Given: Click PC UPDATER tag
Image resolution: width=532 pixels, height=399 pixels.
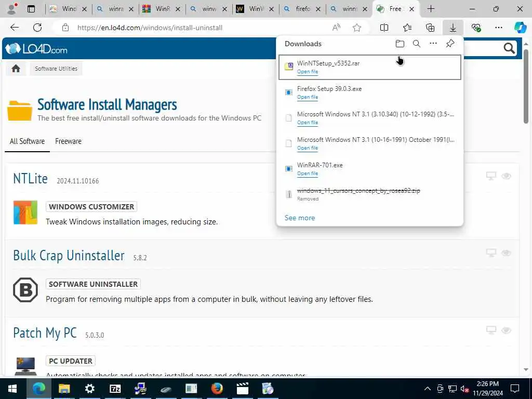Looking at the screenshot, I should coord(71,361).
